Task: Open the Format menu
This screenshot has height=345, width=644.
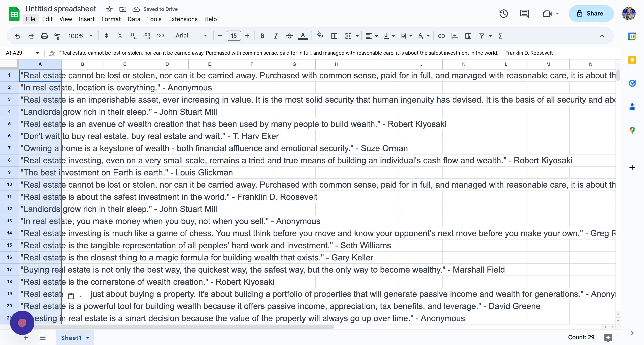Action: 111,19
